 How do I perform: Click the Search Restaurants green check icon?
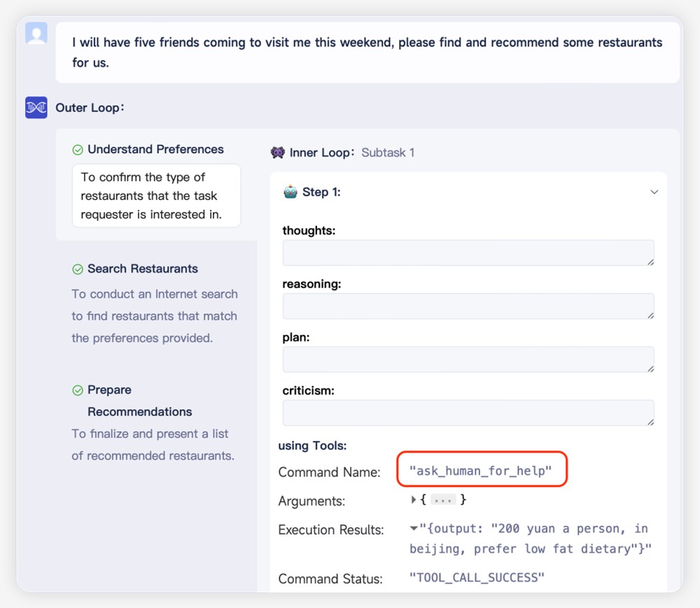point(78,269)
